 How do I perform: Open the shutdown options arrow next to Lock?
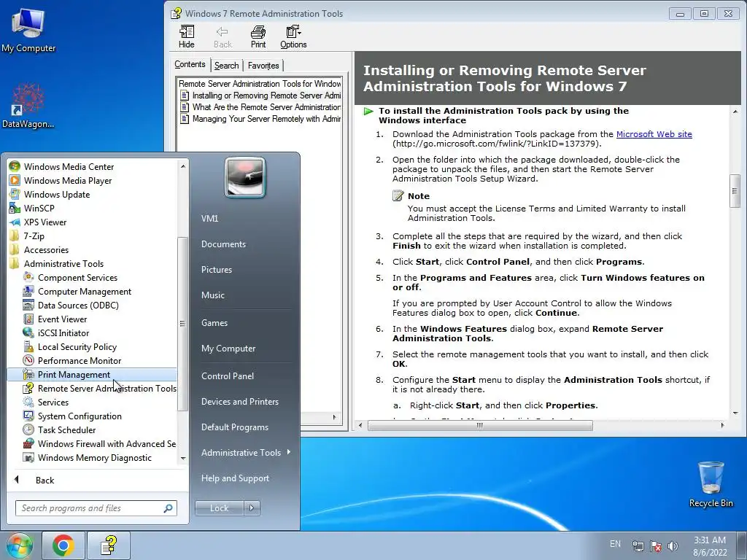(x=252, y=508)
